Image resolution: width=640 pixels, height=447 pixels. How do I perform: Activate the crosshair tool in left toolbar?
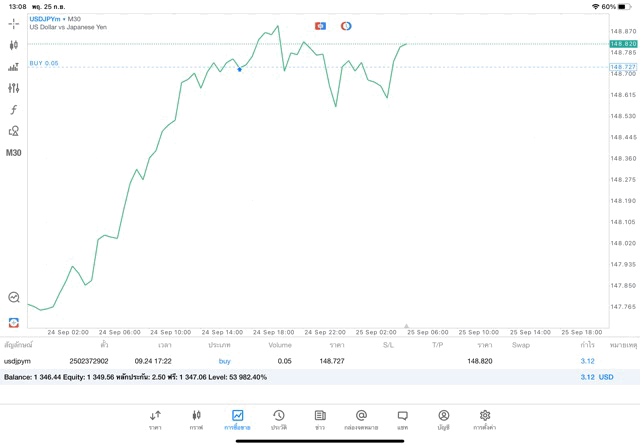tap(13, 23)
